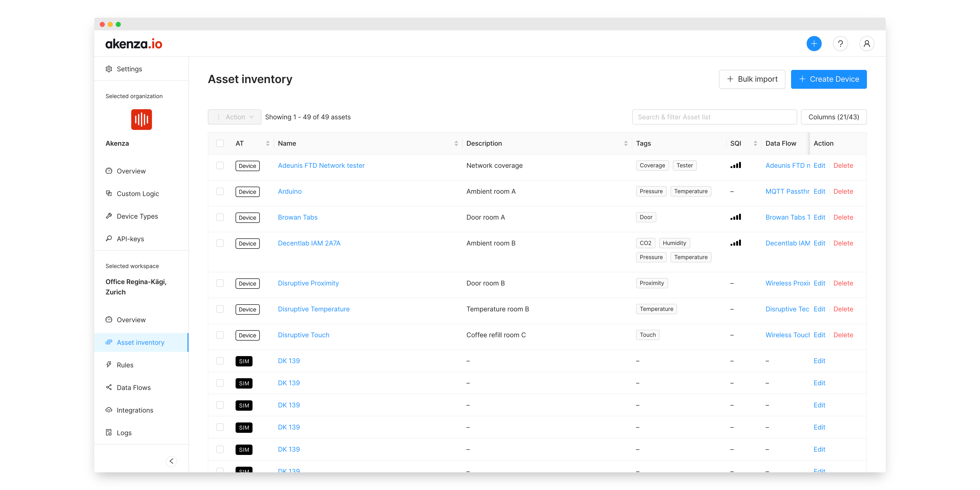Open the Disruptive Proximity device link
Viewport: 980px width, 490px height.
[308, 283]
